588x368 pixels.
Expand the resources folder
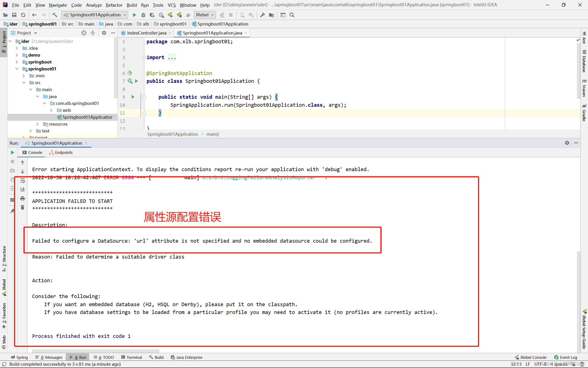(x=37, y=124)
